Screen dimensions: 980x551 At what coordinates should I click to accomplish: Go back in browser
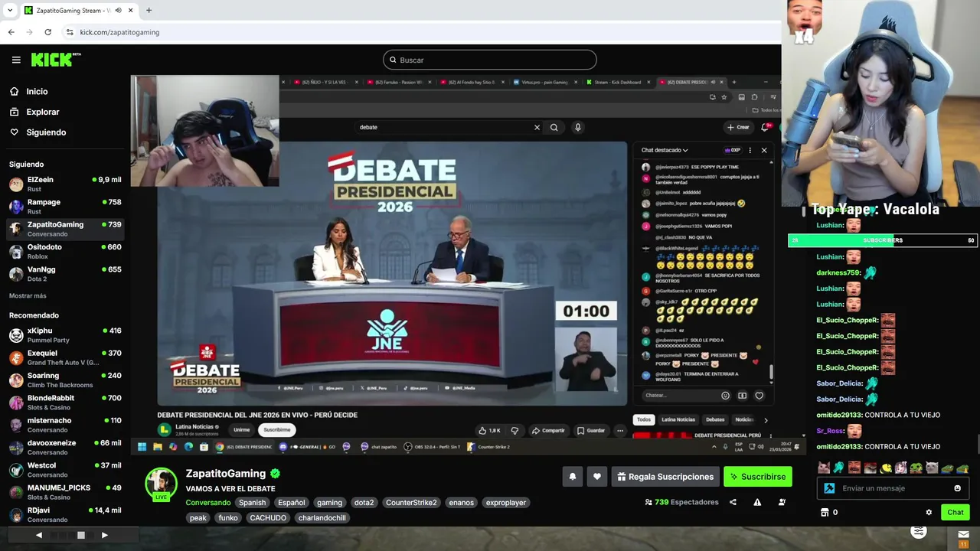pos(11,32)
